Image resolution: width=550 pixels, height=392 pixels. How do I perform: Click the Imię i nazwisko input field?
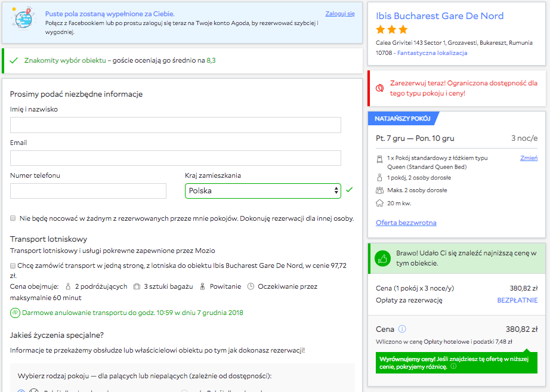175,125
